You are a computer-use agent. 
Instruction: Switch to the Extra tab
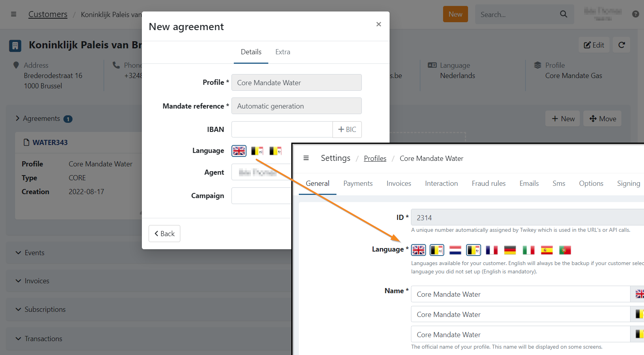tap(283, 52)
